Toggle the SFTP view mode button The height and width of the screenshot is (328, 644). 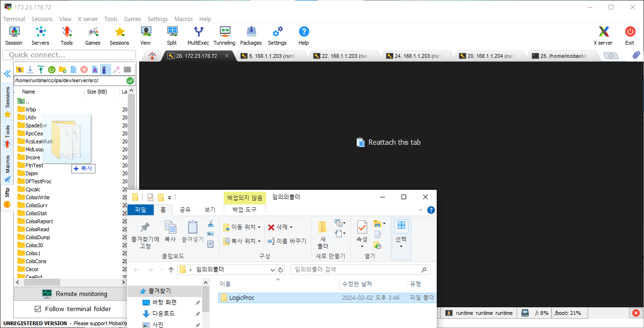[105, 70]
